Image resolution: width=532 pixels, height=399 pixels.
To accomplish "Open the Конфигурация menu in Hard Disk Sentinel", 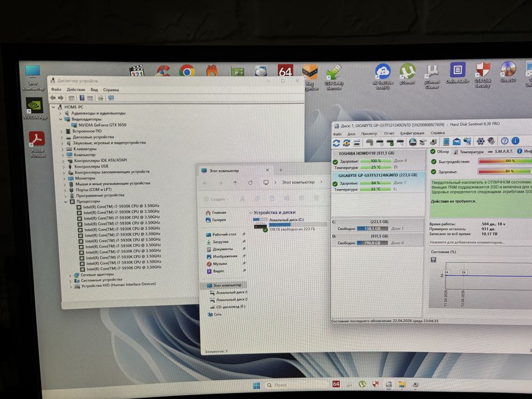I will 412,133.
